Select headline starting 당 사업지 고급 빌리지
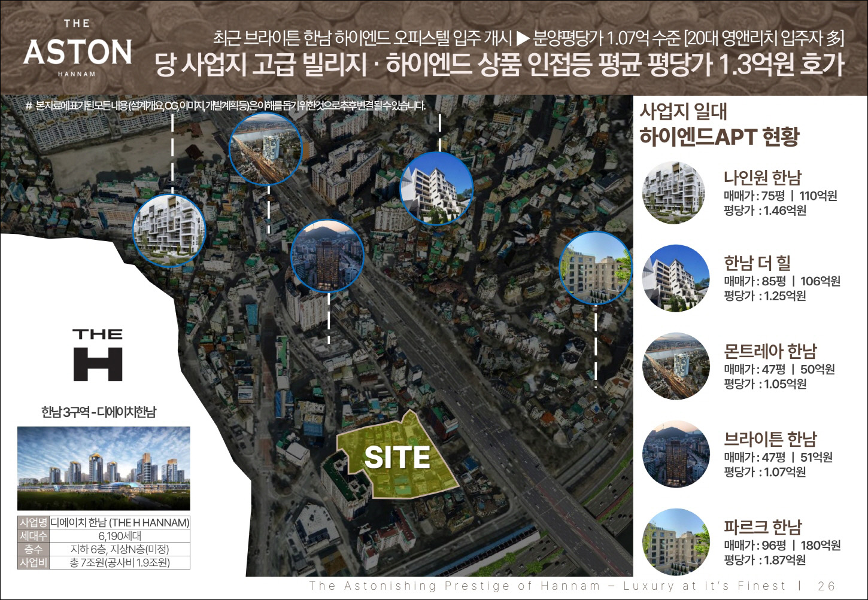The height and width of the screenshot is (600, 868). tap(500, 65)
